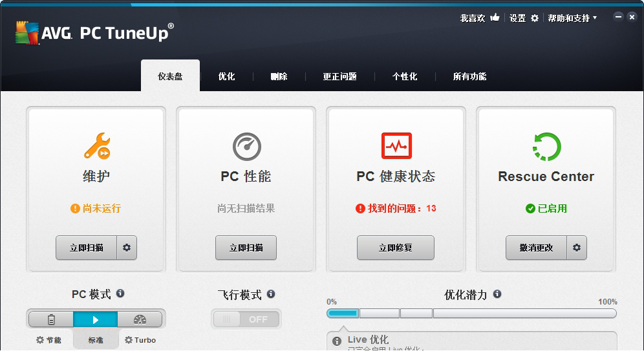Screen dimensions: 644x364
Task: Open maintenance settings gear beside 立即扫描
Action: 127,248
